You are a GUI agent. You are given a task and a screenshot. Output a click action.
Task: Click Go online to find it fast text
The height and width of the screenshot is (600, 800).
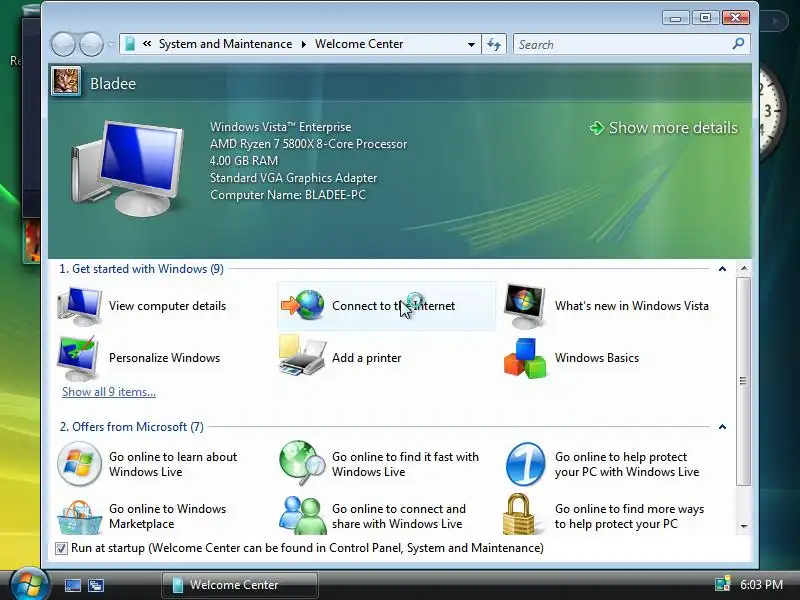[x=405, y=464]
